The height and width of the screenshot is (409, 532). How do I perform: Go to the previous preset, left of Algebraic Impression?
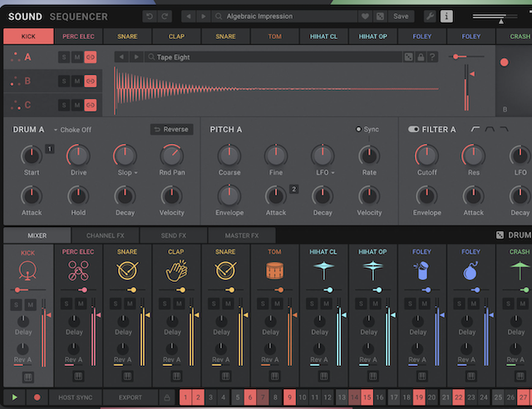(x=189, y=17)
